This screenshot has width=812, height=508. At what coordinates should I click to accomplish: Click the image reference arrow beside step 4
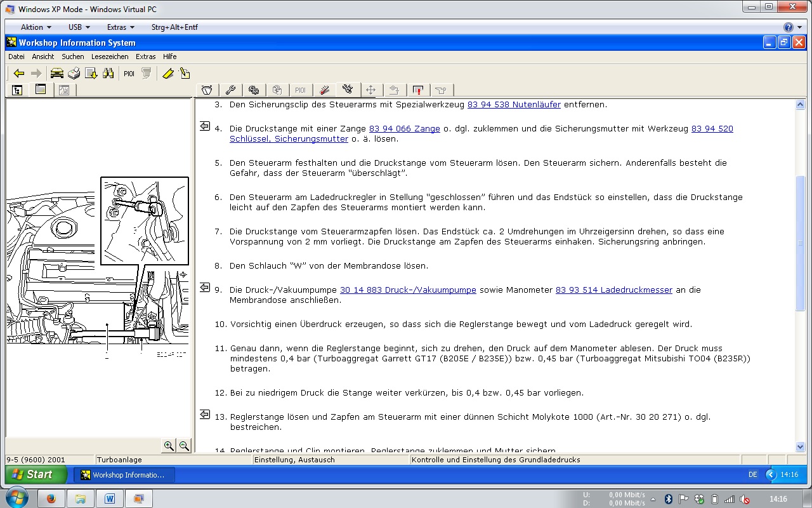205,126
